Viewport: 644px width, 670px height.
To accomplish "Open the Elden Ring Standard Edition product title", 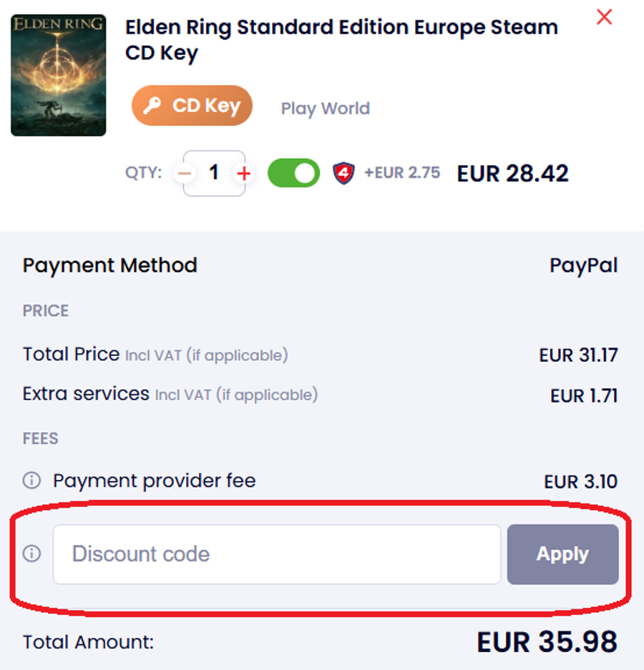I will tap(341, 40).
